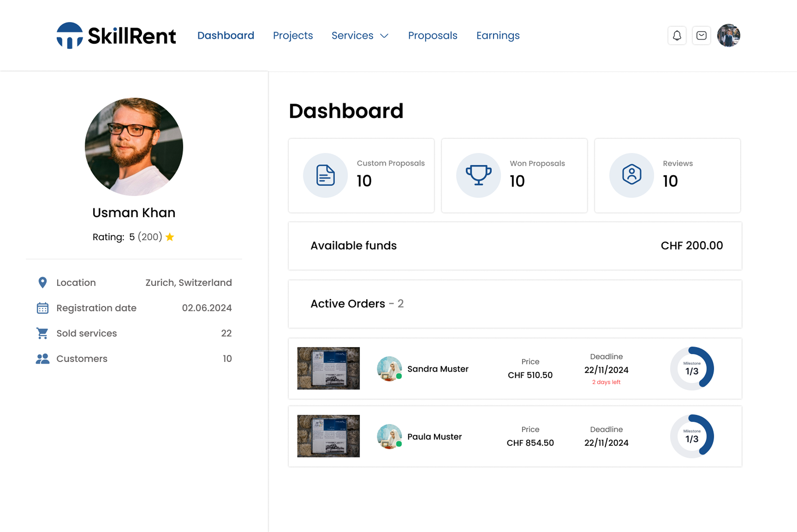
Task: Open Sandra Muster's name link
Action: [x=438, y=369]
